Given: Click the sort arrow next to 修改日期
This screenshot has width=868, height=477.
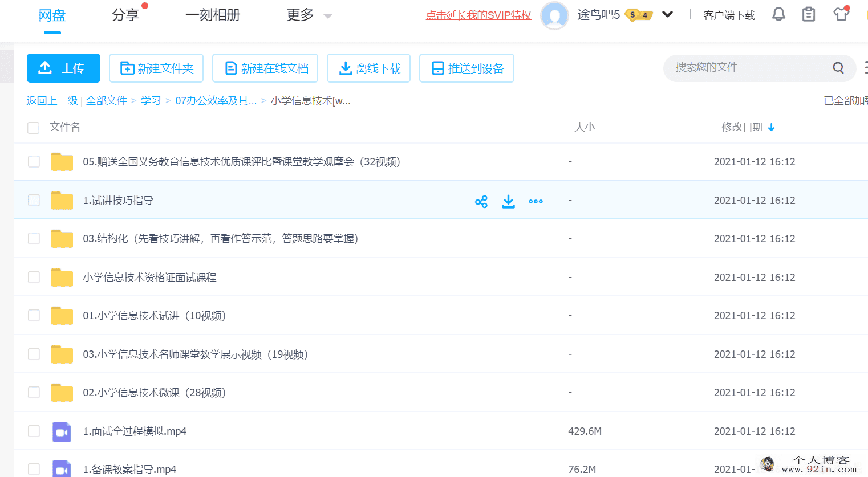Looking at the screenshot, I should [x=772, y=127].
